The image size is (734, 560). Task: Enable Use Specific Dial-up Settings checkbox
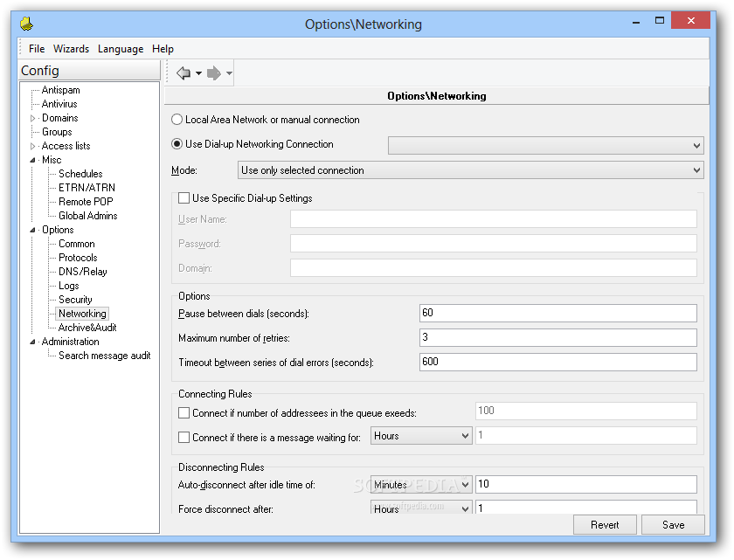(184, 198)
